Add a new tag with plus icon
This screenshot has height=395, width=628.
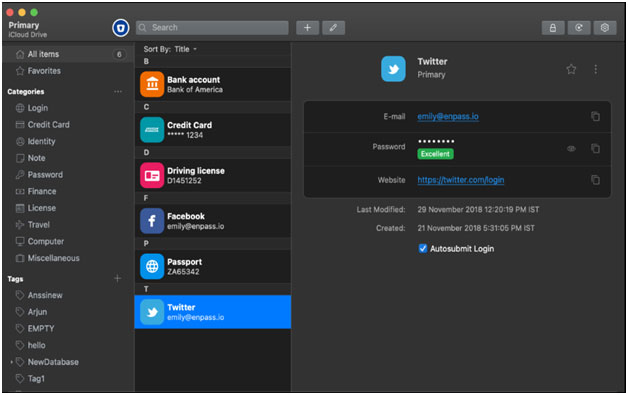point(117,278)
